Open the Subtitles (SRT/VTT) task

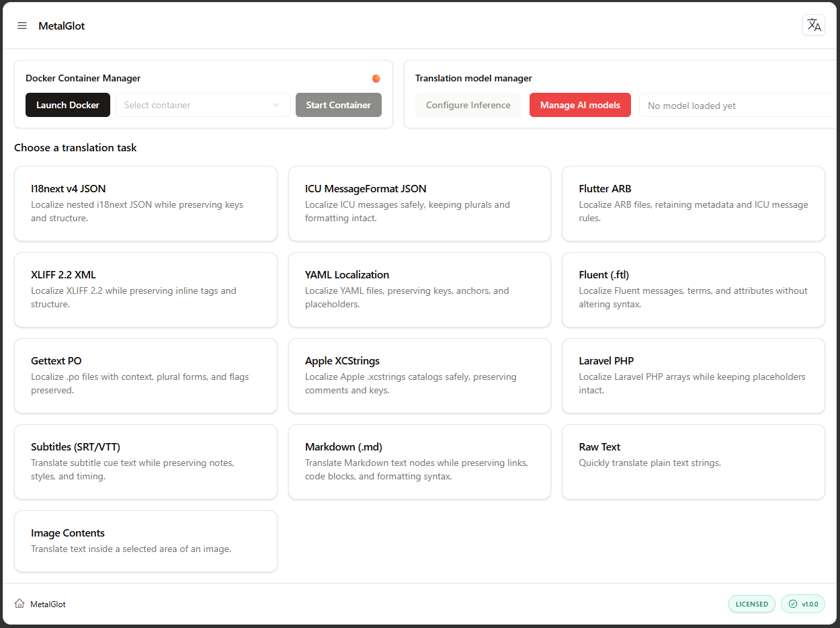pyautogui.click(x=145, y=461)
